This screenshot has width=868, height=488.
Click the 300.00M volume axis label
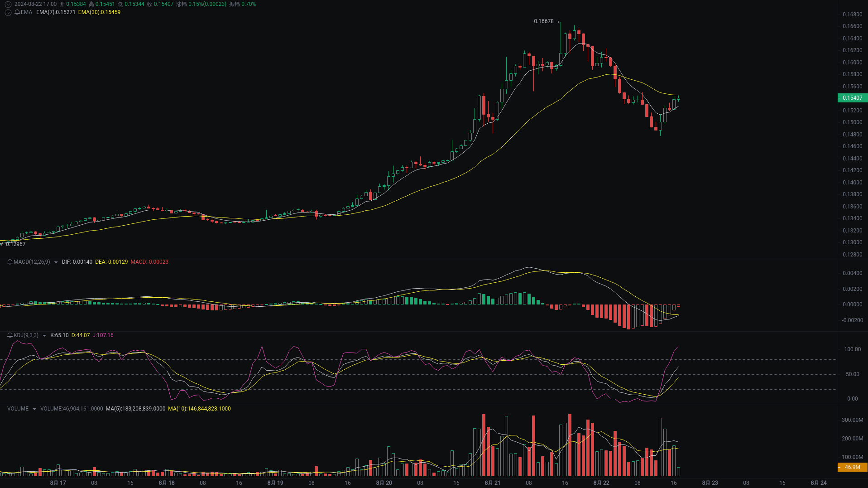853,420
